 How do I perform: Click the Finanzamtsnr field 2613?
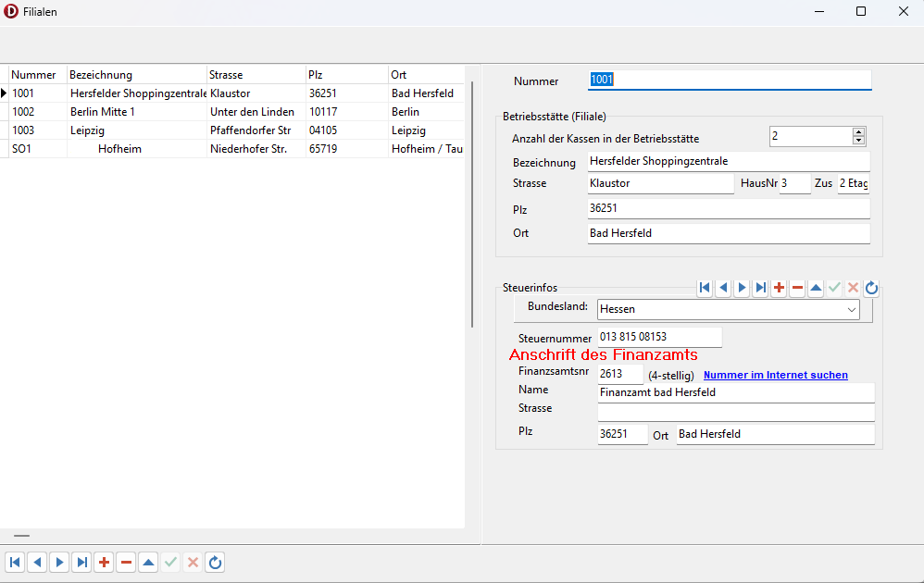click(x=620, y=374)
